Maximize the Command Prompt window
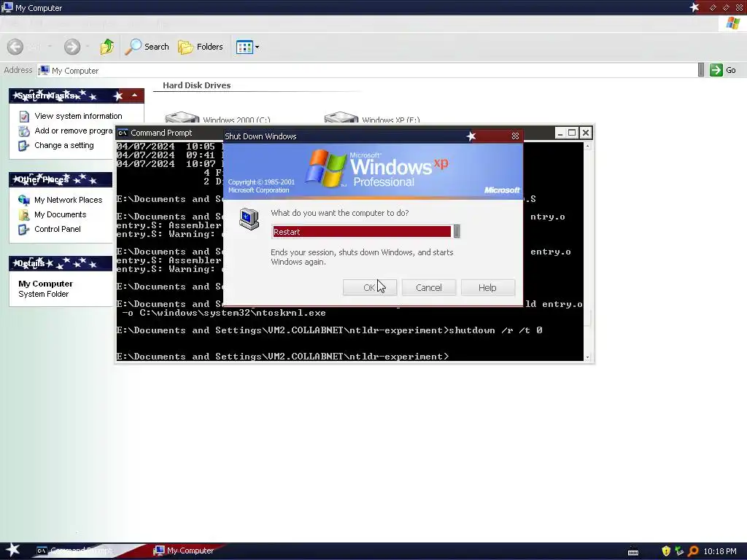This screenshot has width=747, height=560. tap(572, 133)
